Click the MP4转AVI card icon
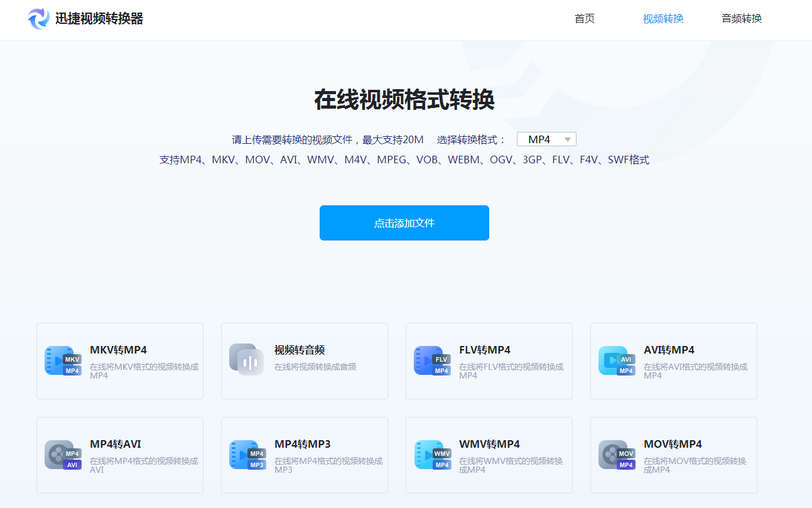 [63, 455]
